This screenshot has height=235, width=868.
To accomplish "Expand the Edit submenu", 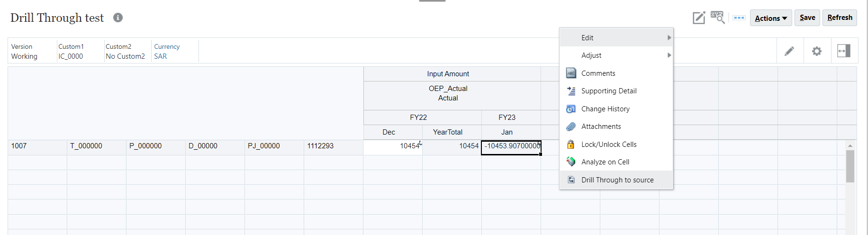I will [x=616, y=38].
